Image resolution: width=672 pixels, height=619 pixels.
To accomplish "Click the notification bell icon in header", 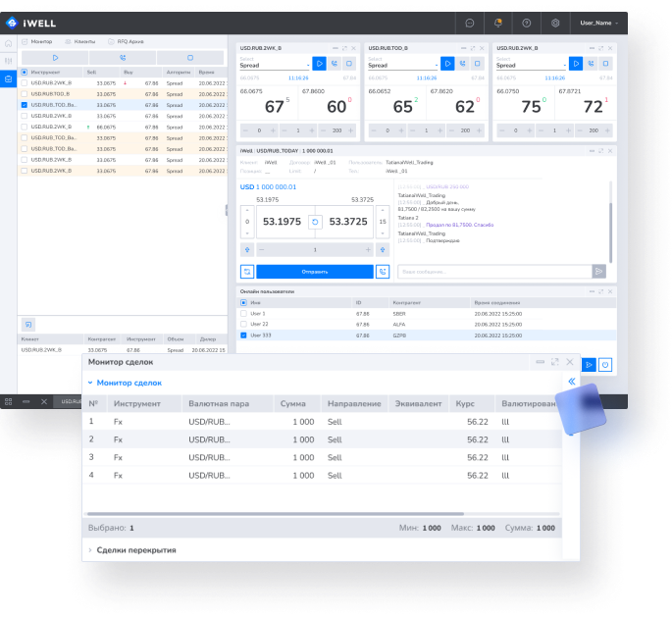I will 498,23.
